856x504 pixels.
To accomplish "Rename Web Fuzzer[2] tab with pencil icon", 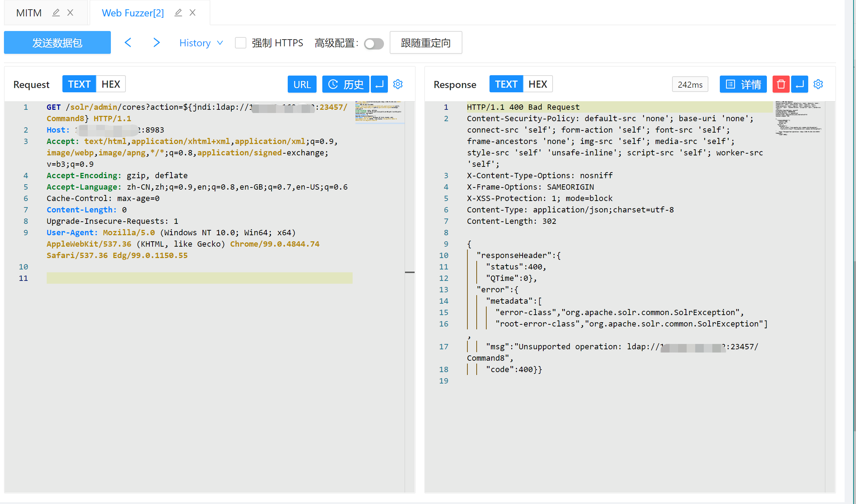I will (x=178, y=13).
